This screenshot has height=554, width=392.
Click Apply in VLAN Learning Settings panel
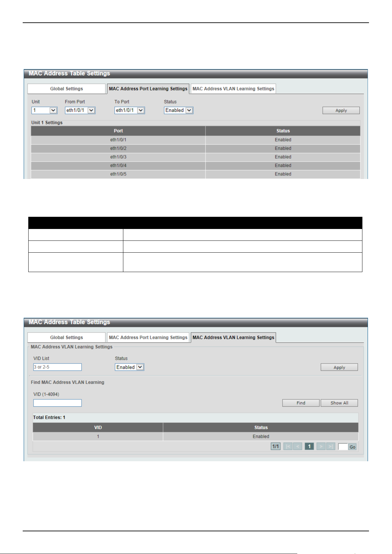click(339, 367)
